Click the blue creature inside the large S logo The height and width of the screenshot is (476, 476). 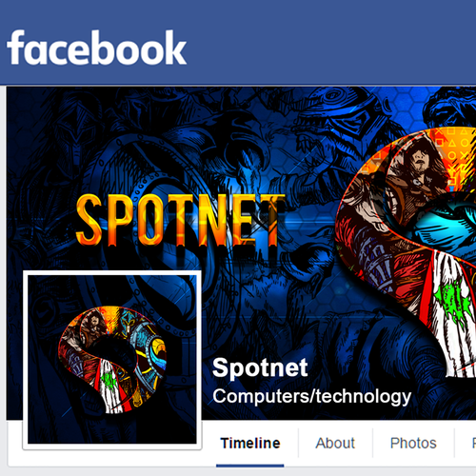point(445,221)
